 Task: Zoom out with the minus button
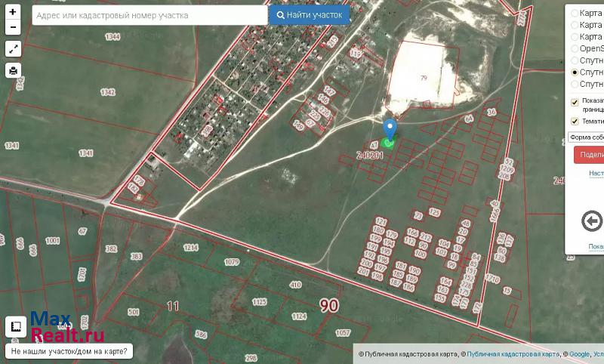coord(13,27)
